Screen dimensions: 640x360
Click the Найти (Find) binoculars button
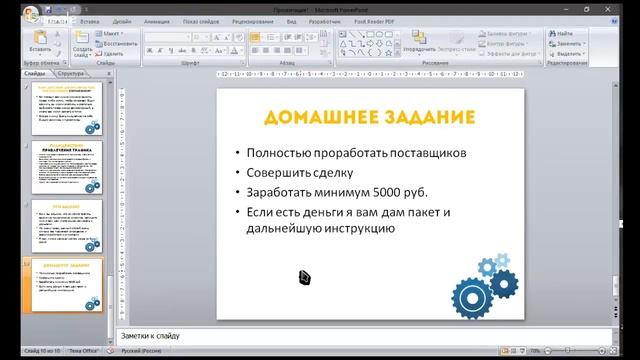(x=561, y=33)
